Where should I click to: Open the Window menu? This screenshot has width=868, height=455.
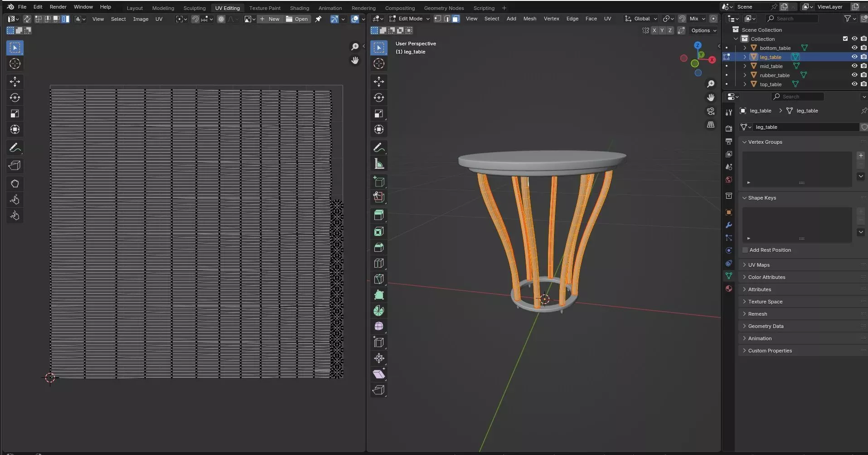pos(83,7)
